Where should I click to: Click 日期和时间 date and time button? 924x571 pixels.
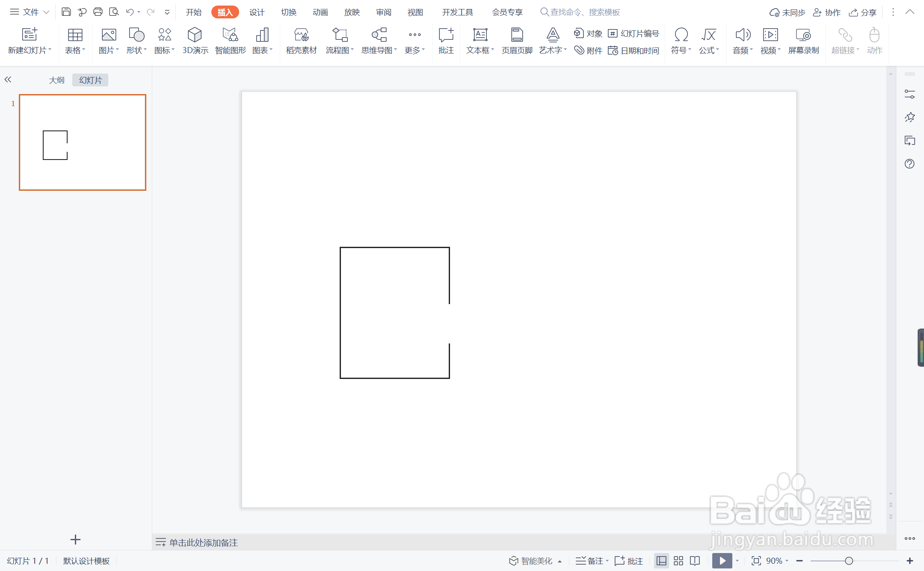634,50
